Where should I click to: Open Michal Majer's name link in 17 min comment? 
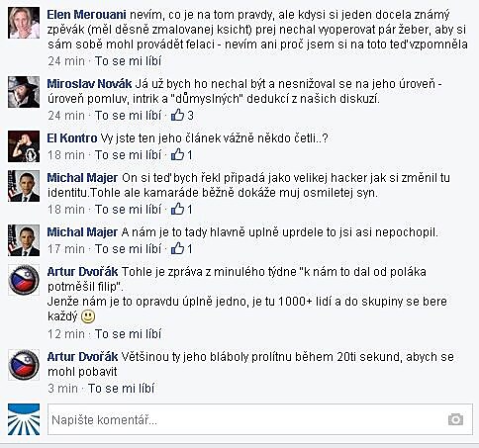click(82, 232)
